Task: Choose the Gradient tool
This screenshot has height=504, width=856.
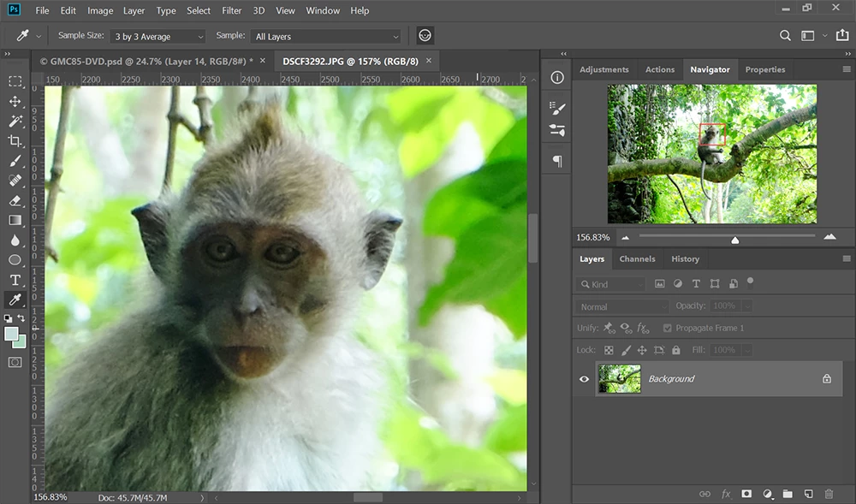Action: click(15, 220)
